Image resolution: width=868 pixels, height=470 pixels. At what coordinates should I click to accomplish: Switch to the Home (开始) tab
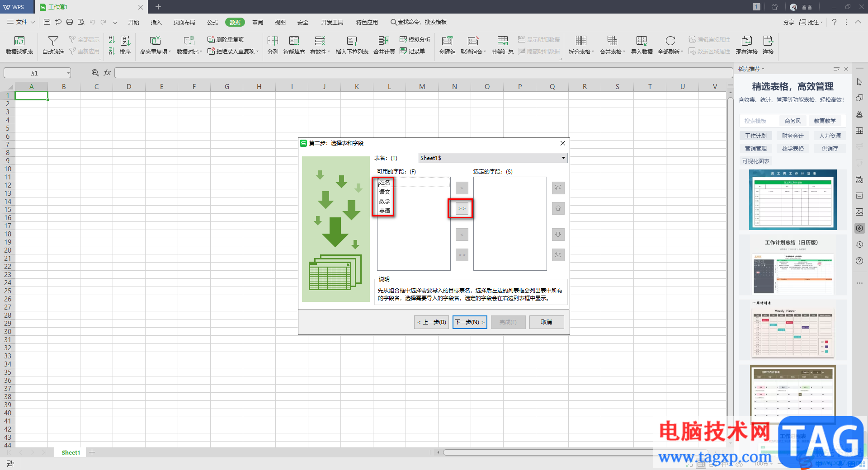click(133, 22)
